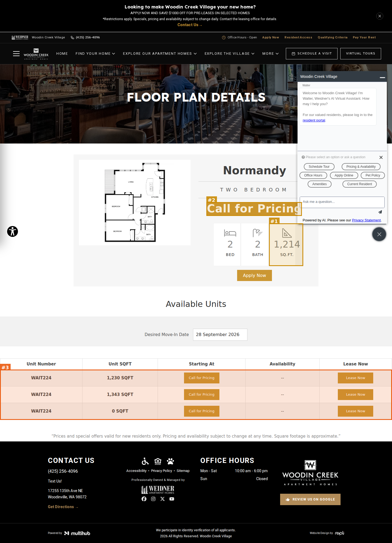This screenshot has height=543, width=392.
Task: Expand the Find Your Home menu
Action: (95, 54)
